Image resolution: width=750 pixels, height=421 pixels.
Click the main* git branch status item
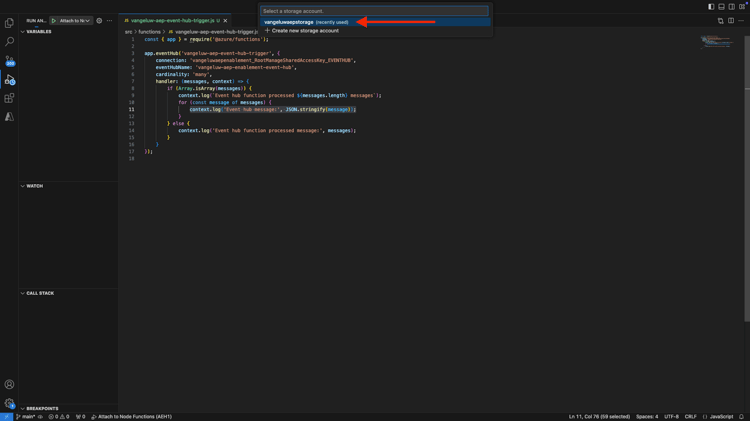click(x=25, y=417)
